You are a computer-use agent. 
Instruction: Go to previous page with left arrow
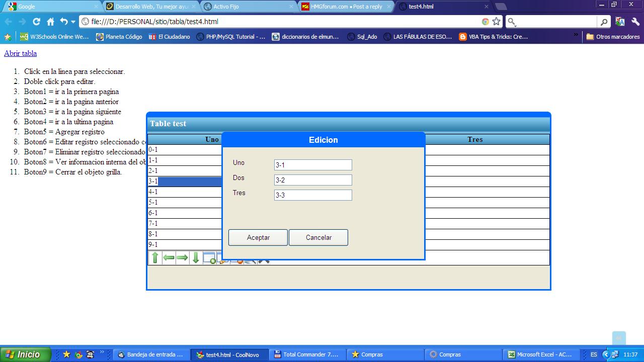click(x=169, y=258)
